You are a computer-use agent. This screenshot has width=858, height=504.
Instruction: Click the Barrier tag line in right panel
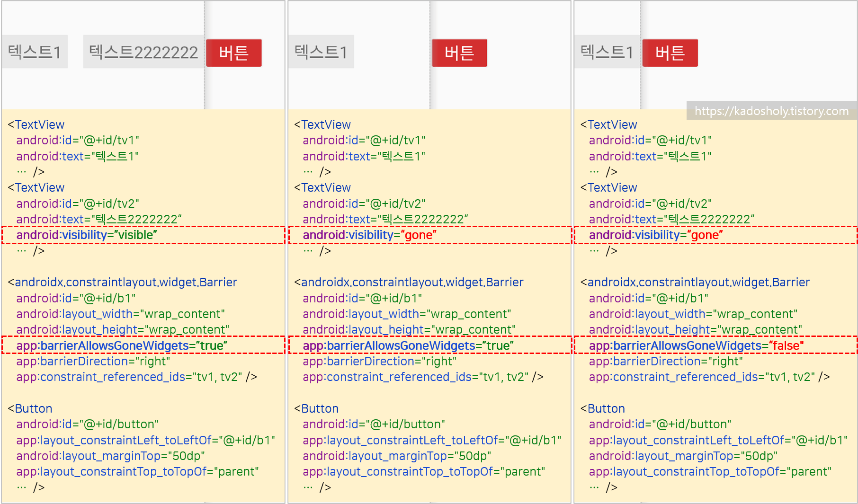(x=695, y=283)
